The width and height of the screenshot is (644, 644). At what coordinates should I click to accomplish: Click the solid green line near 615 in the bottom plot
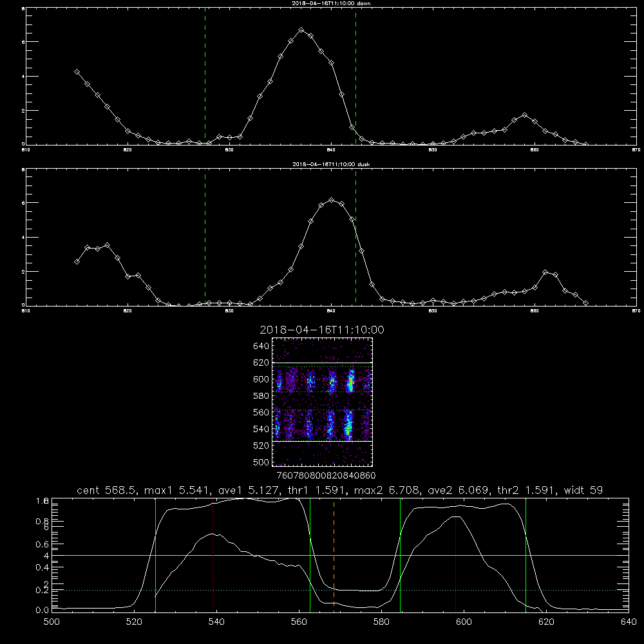pyautogui.click(x=526, y=555)
